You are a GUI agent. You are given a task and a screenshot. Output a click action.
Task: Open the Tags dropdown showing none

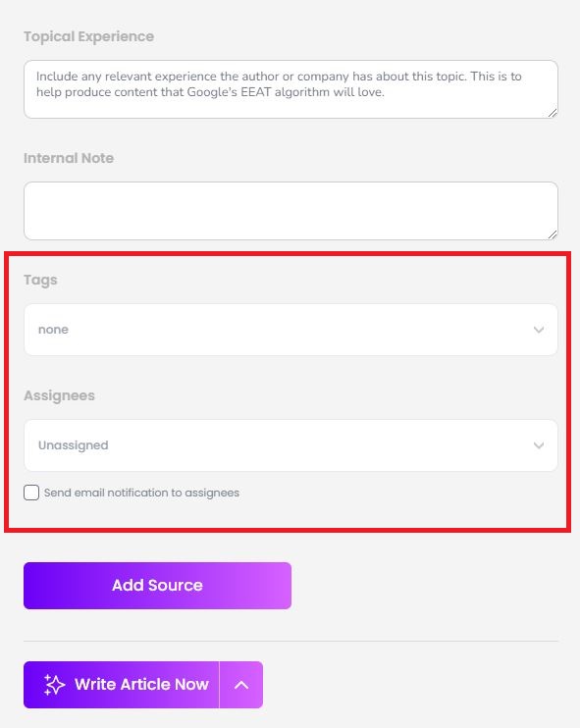290,330
